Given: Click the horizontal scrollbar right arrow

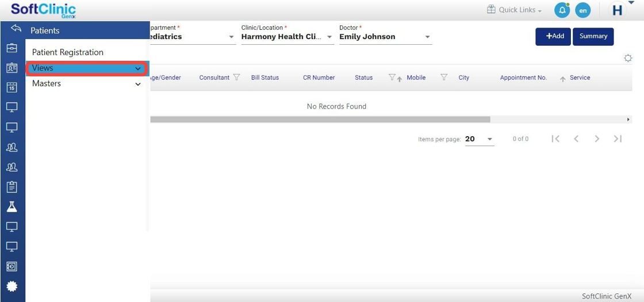Looking at the screenshot, I should [x=628, y=119].
